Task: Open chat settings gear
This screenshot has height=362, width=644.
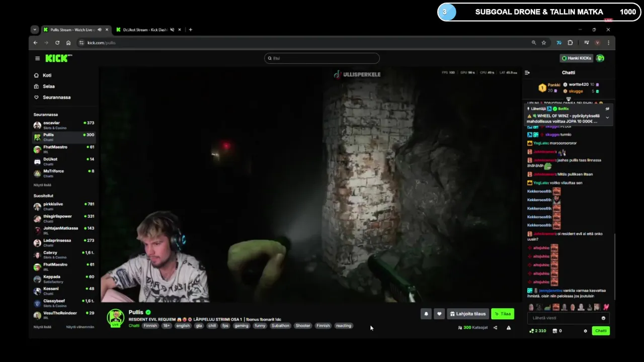Action: click(585, 331)
